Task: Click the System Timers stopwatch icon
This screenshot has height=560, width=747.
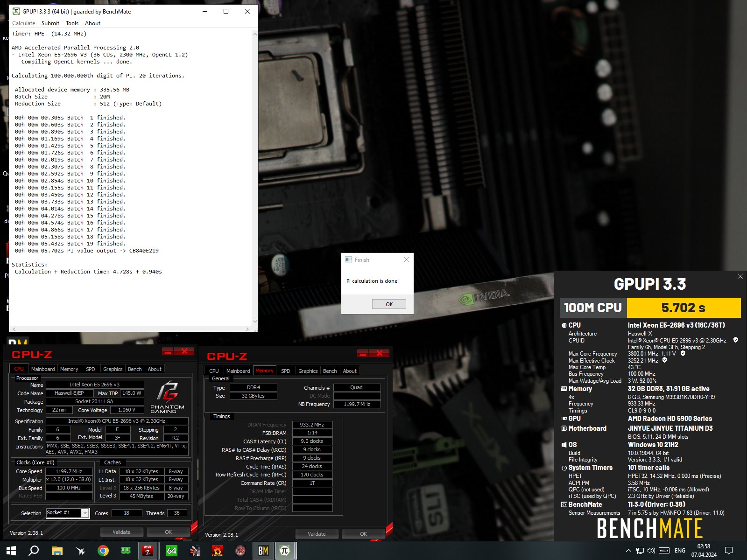Action: (564, 468)
